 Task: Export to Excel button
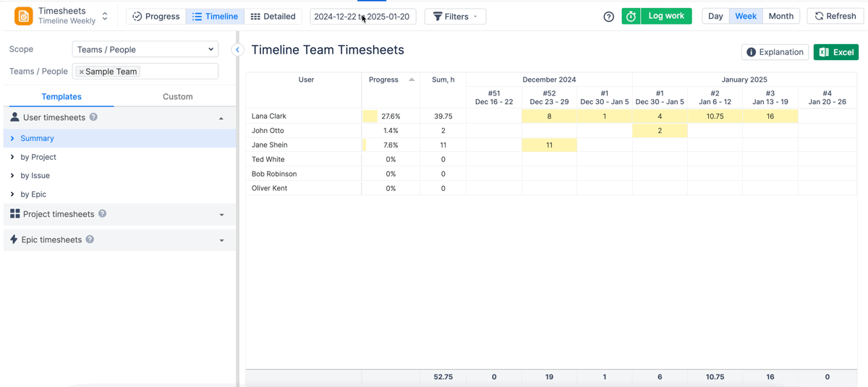pyautogui.click(x=835, y=52)
